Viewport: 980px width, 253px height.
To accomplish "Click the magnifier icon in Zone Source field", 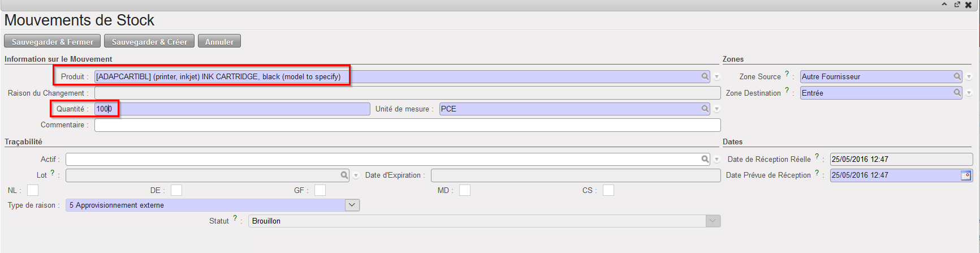I will point(957,76).
